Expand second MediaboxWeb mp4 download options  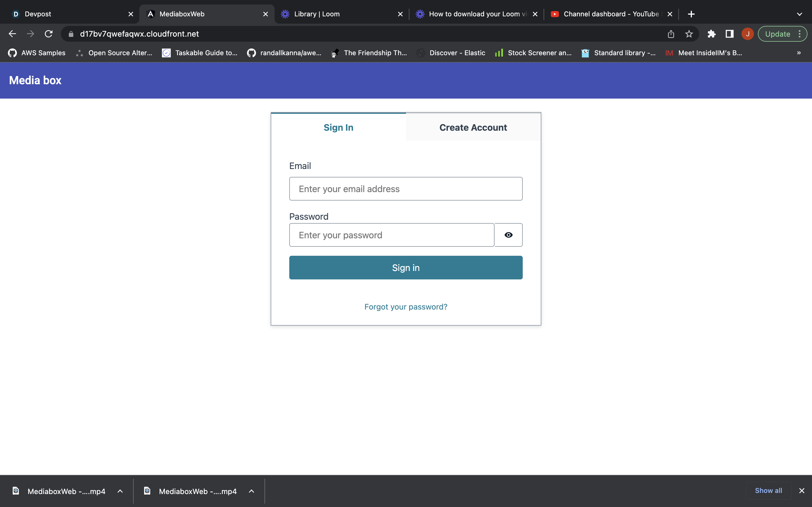(x=251, y=491)
